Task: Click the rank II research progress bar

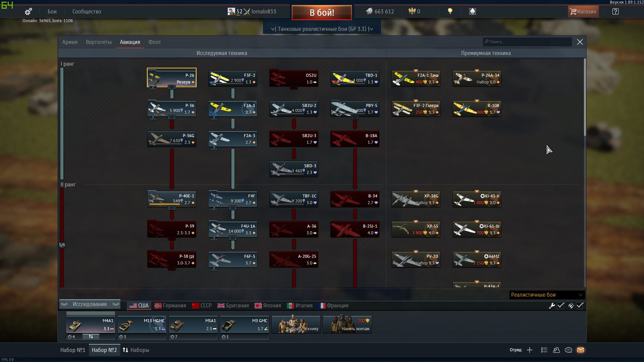Action: (62, 237)
